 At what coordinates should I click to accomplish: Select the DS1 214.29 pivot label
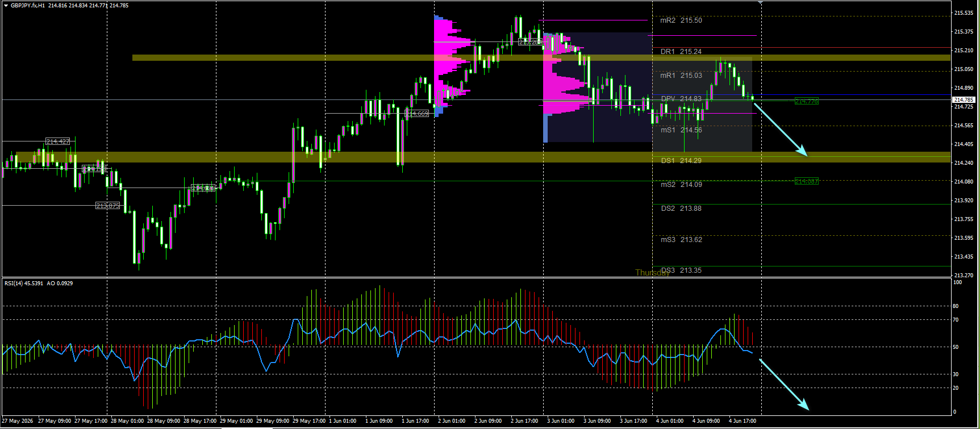681,161
